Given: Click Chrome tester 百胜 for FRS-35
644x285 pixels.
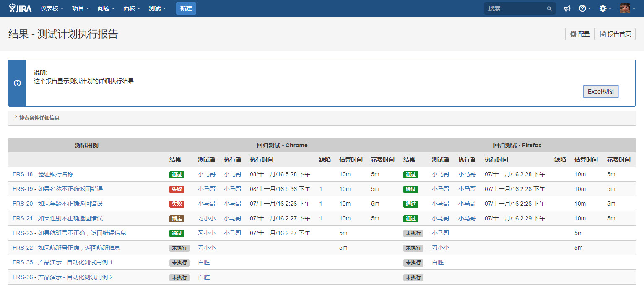Looking at the screenshot, I should (204, 262).
